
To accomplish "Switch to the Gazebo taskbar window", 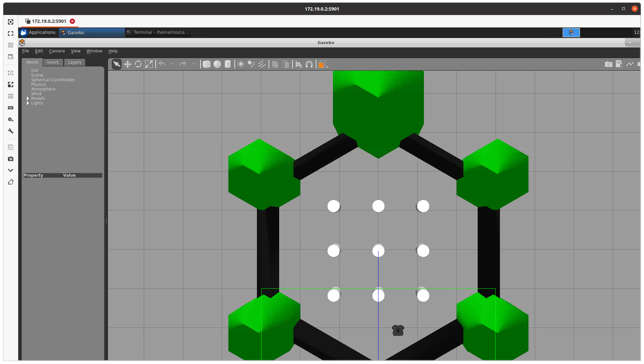I will (x=92, y=32).
